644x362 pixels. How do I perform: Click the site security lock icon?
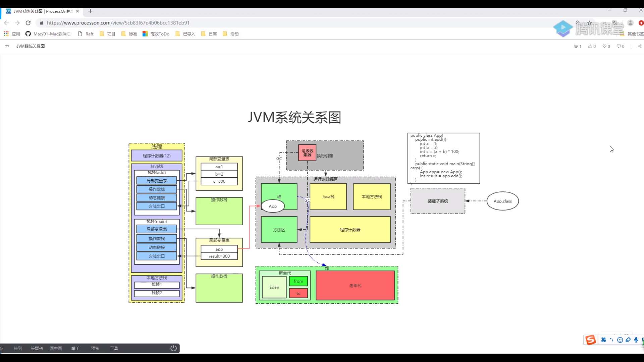coord(42,23)
